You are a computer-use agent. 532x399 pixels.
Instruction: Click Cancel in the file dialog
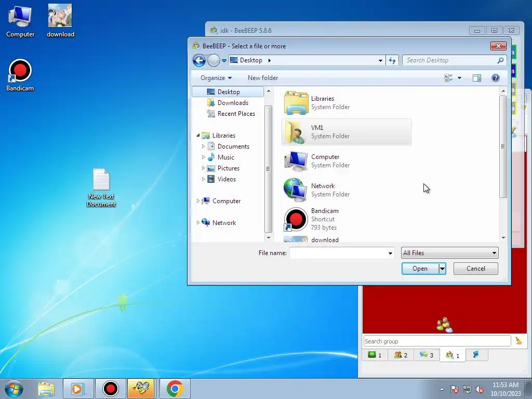(476, 269)
